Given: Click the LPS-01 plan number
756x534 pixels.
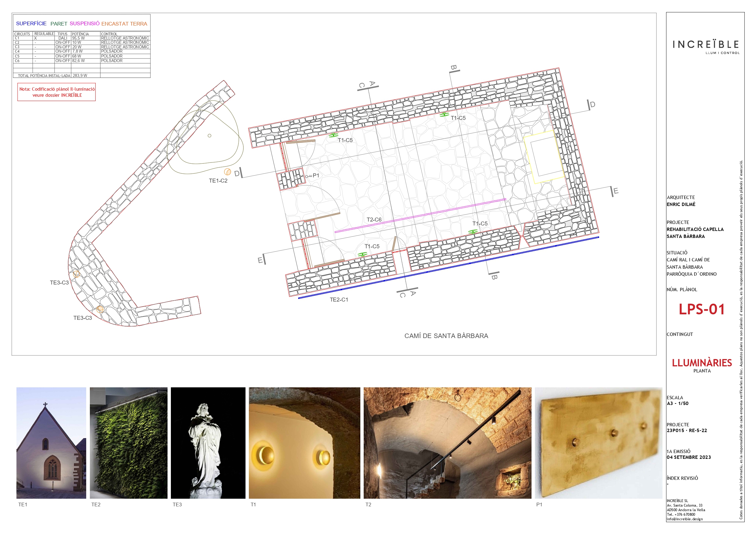Looking at the screenshot, I should 701,309.
